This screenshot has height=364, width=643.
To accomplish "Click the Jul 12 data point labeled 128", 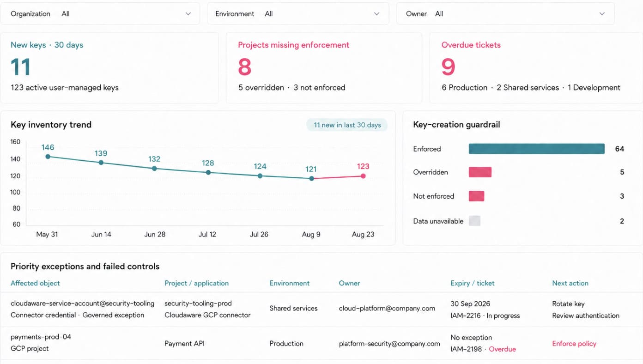I will (x=208, y=172).
